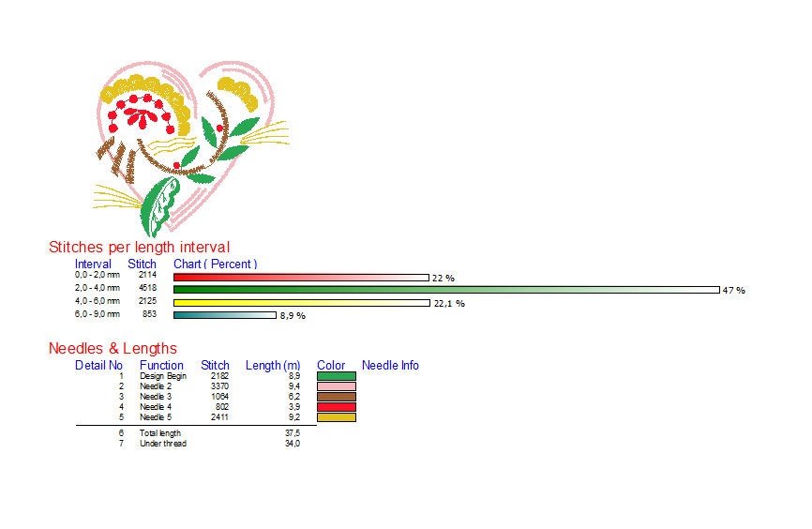This screenshot has width=812, height=529.
Task: Click stitch count '4518'
Action: click(147, 288)
